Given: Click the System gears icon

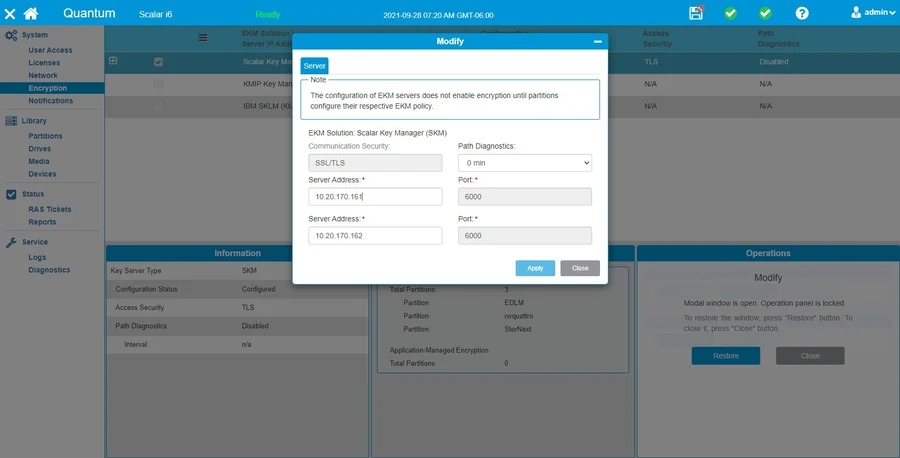Looking at the screenshot, I should [x=11, y=35].
